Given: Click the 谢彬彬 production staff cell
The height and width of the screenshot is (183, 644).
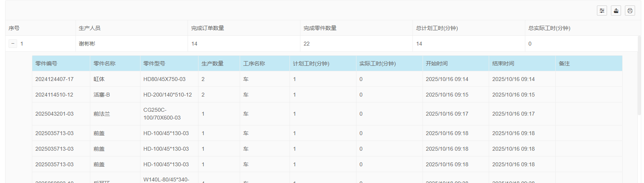Looking at the screenshot, I should coord(87,44).
